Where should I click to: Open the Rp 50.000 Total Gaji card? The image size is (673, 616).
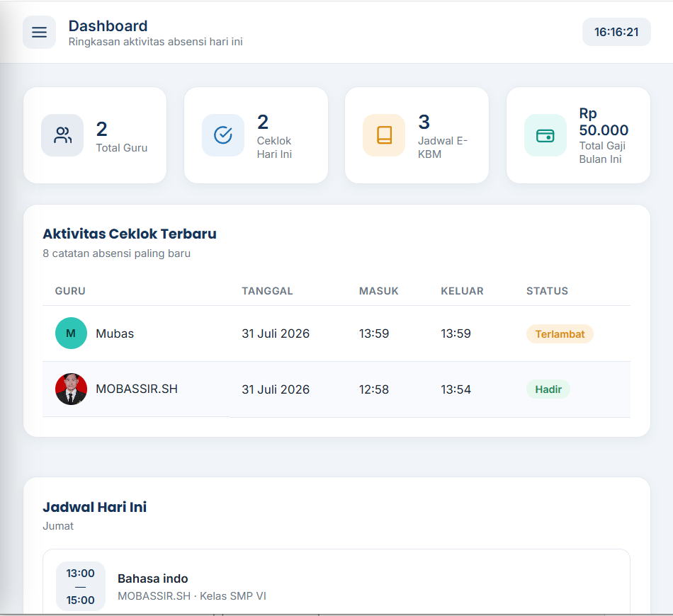578,135
